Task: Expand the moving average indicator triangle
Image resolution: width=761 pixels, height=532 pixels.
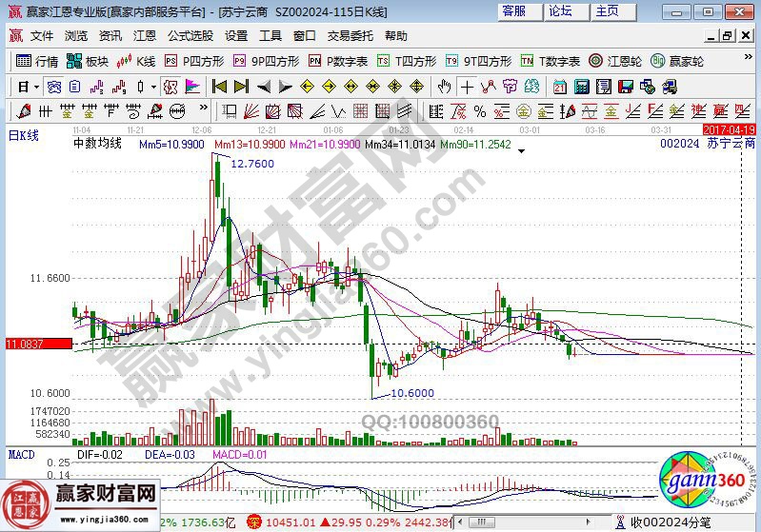Action: pos(521,149)
